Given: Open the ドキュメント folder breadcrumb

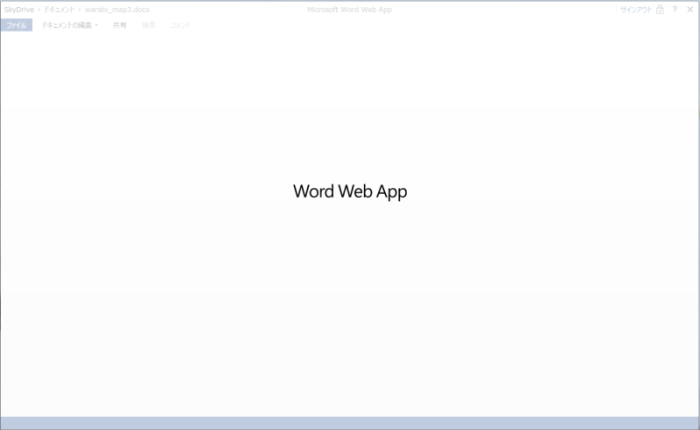Looking at the screenshot, I should (58, 9).
